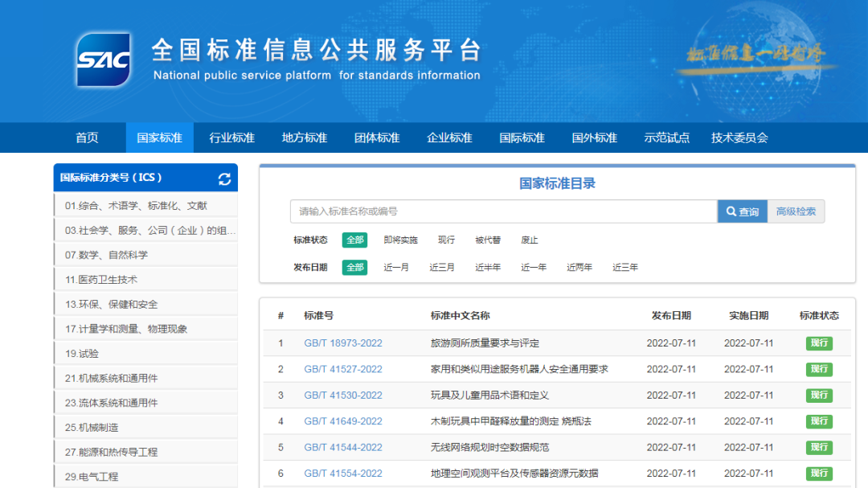Open the 国际标准 menu item
This screenshot has height=488, width=868.
tap(521, 137)
